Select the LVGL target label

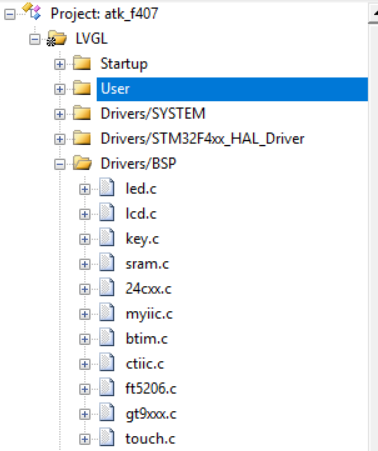pyautogui.click(x=92, y=39)
